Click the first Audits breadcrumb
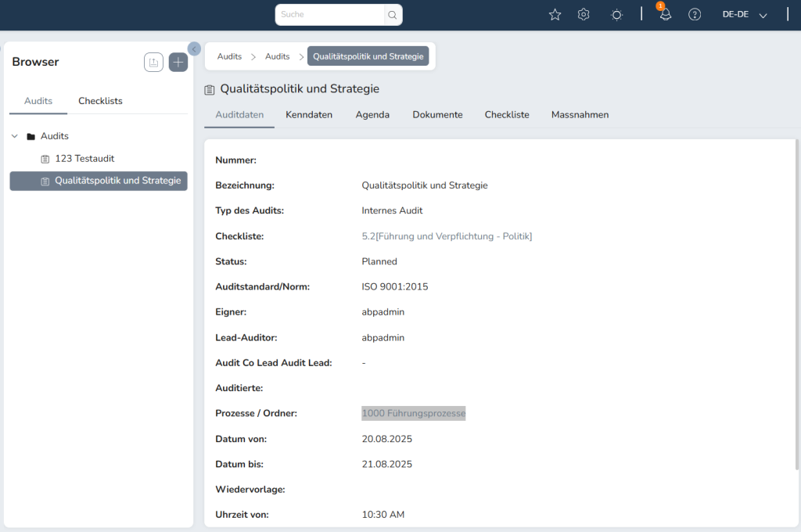 pyautogui.click(x=229, y=56)
